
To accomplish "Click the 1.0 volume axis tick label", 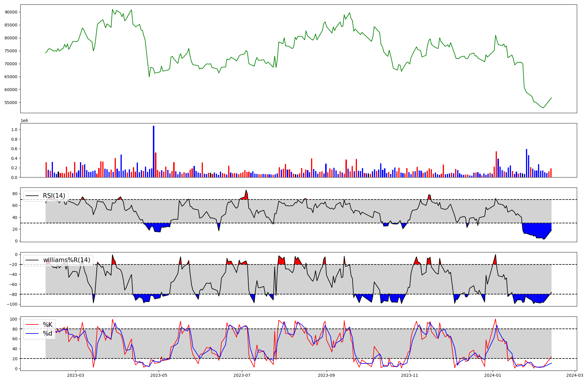I will coord(14,130).
